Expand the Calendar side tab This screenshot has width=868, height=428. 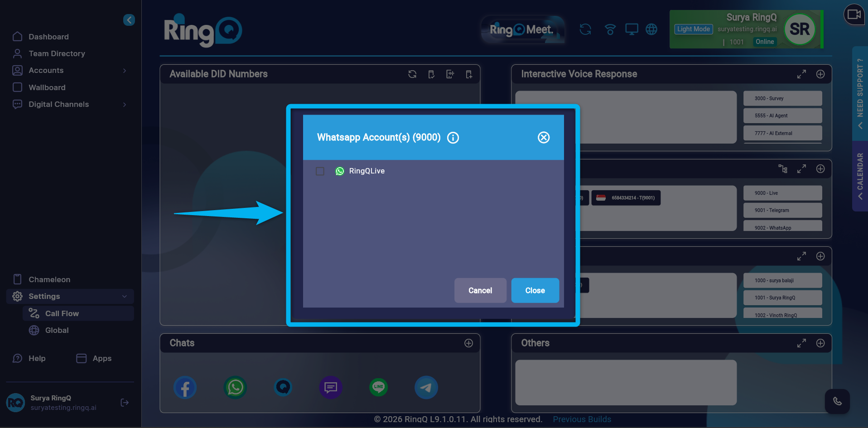pos(860,176)
